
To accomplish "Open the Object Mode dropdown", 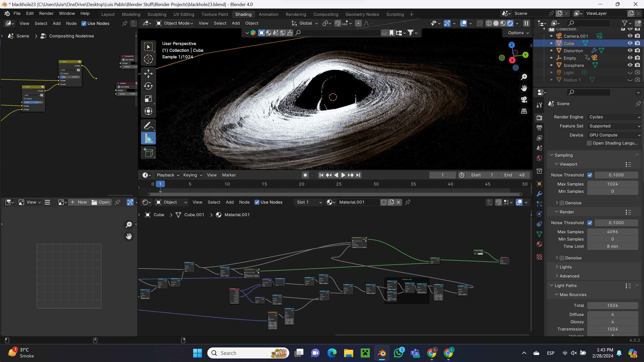I will 175,23.
